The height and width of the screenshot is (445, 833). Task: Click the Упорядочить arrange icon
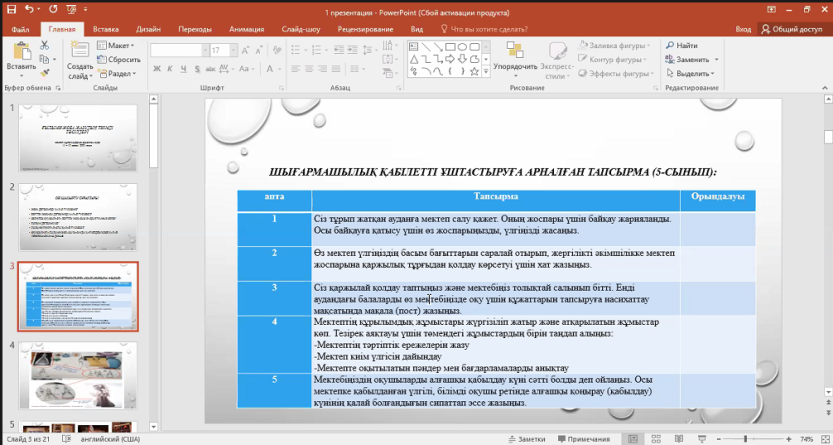[x=514, y=51]
